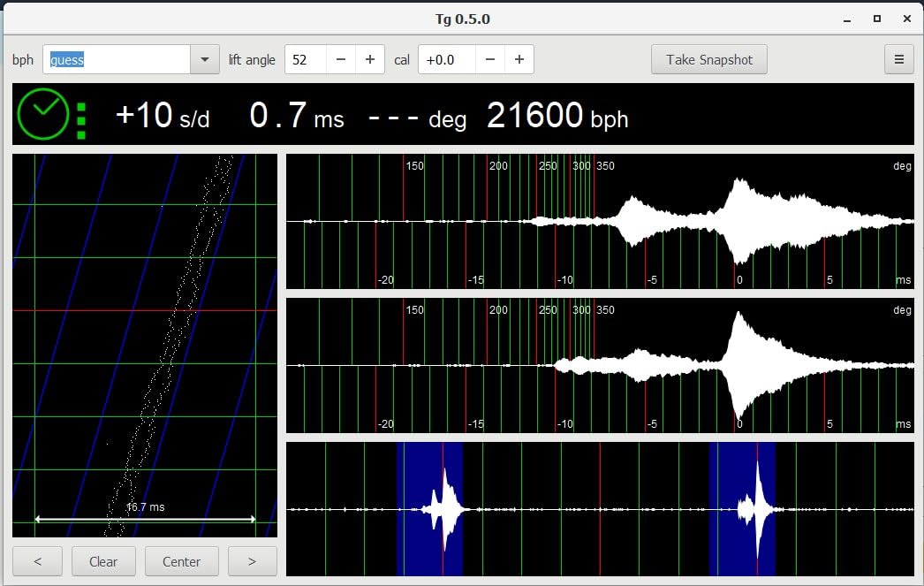Click the lift angle value field
This screenshot has height=586, width=924.
(305, 59)
